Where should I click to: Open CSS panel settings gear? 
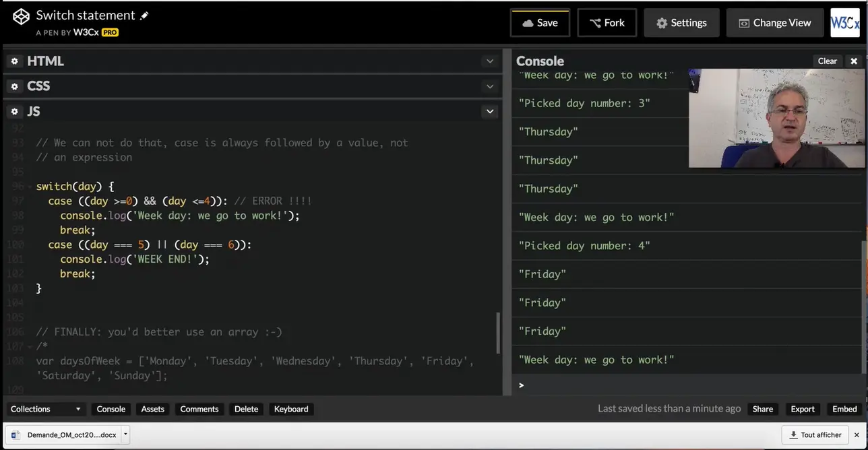pyautogui.click(x=14, y=86)
